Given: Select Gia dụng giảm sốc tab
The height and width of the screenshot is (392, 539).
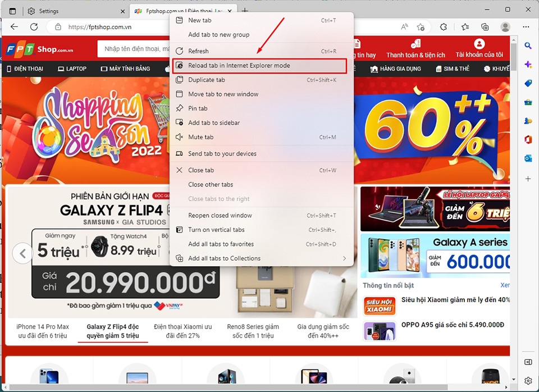Looking at the screenshot, I should click(x=323, y=331).
